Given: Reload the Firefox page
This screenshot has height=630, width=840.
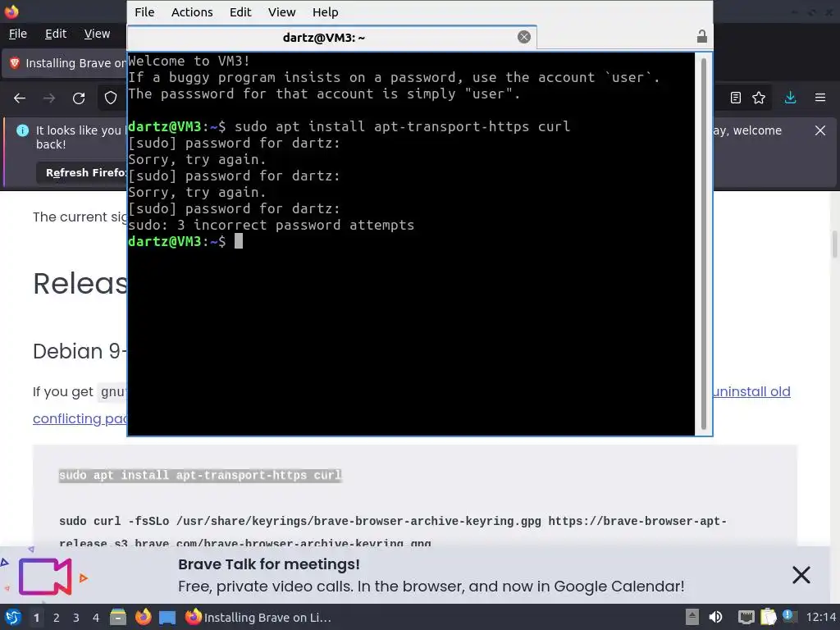Looking at the screenshot, I should point(79,98).
